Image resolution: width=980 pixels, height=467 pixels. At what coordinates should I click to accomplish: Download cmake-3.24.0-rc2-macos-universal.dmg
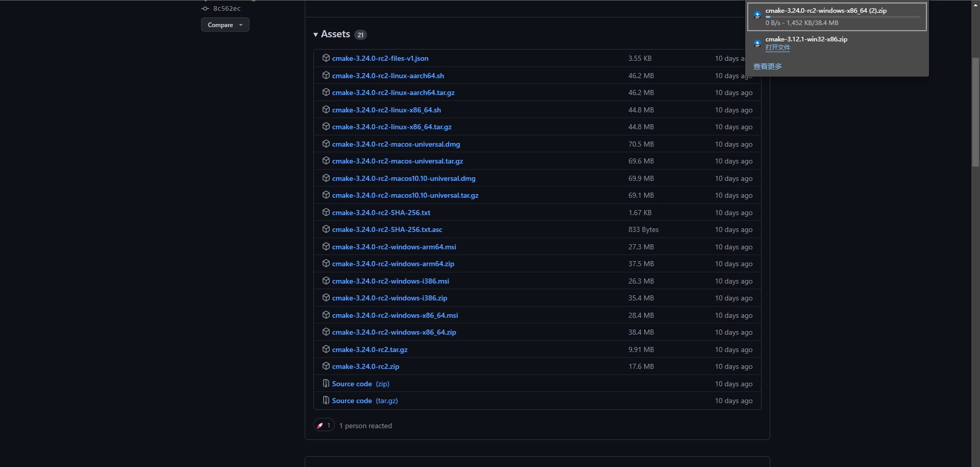click(396, 144)
